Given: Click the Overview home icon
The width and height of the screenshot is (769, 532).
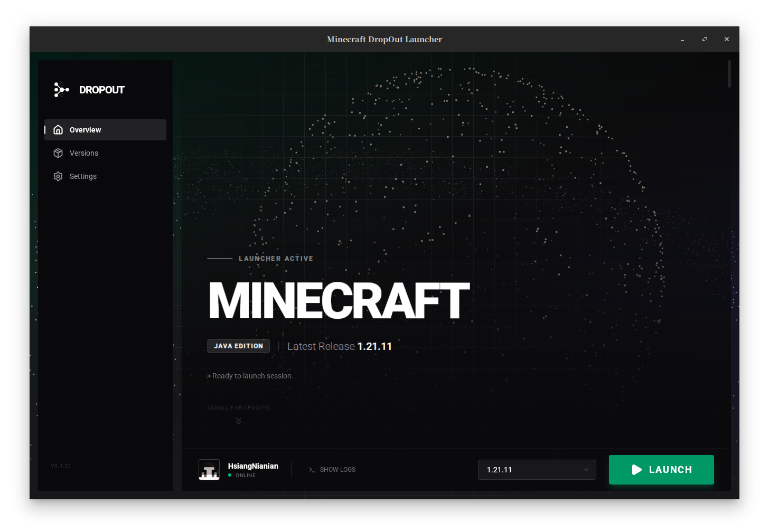Looking at the screenshot, I should pos(58,130).
